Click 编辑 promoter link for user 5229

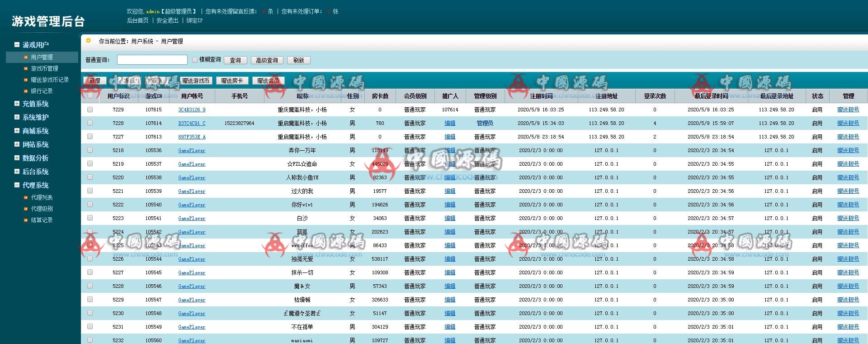tap(450, 300)
